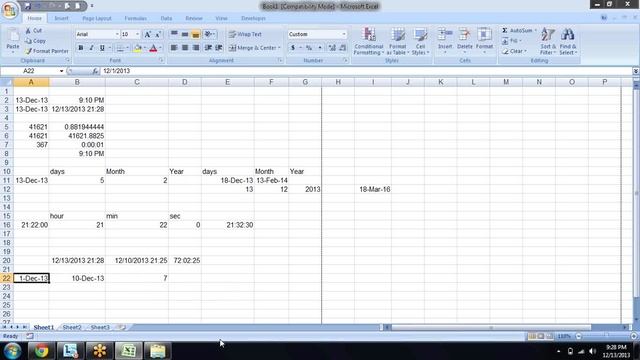The width and height of the screenshot is (640, 360).
Task: Open Find & Select menu
Action: pyautogui.click(x=568, y=41)
